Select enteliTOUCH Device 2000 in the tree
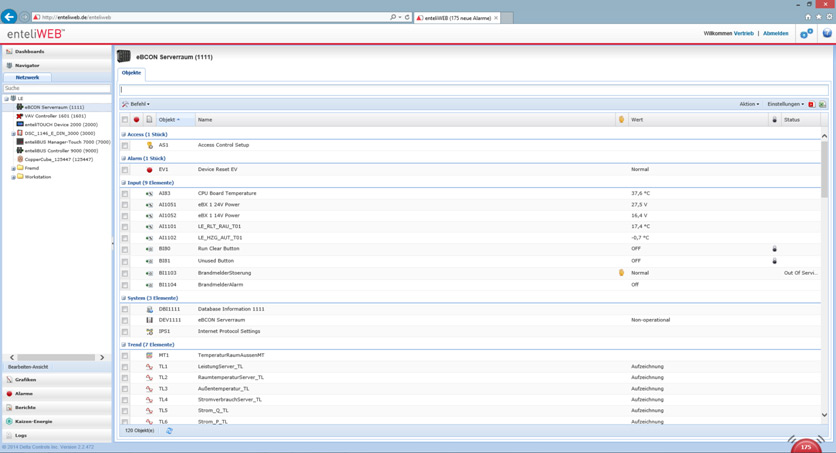Viewport: 836px width, 453px height. [61, 125]
